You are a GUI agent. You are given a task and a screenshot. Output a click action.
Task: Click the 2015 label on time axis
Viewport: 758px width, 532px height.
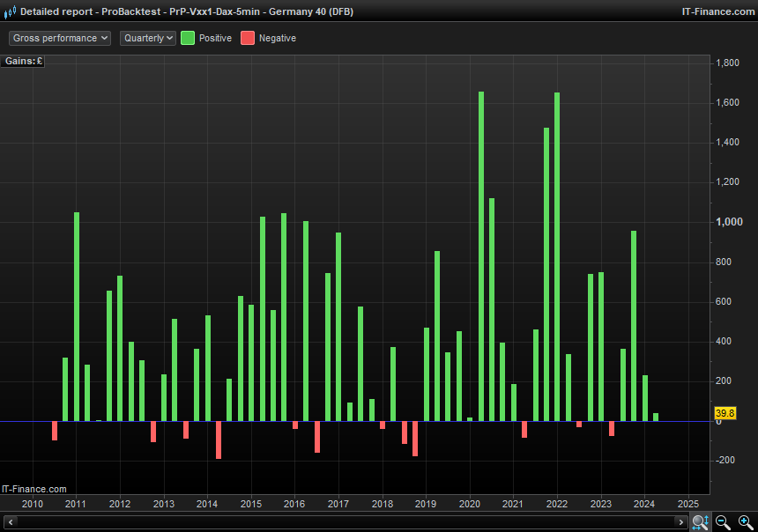[x=250, y=504]
